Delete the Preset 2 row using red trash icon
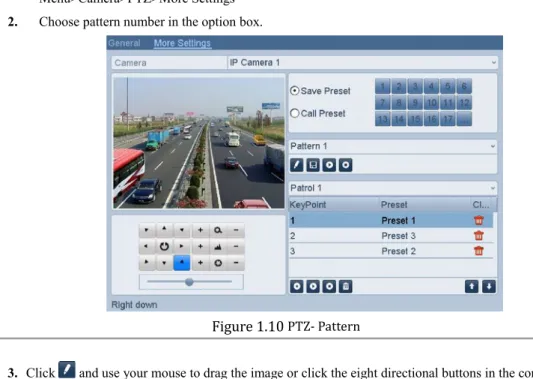The image size is (533, 379). pyautogui.click(x=479, y=251)
